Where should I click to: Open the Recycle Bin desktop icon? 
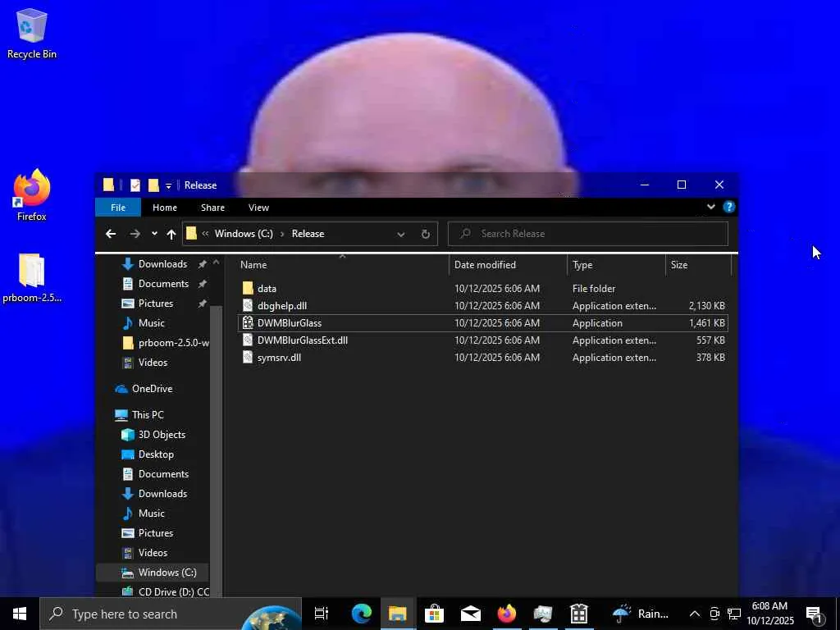click(x=32, y=33)
